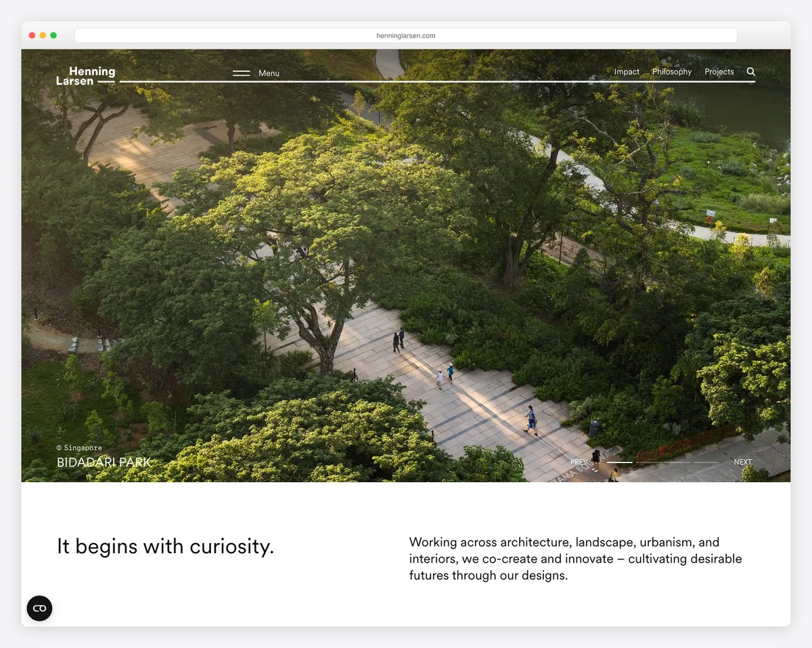Open the hamburger menu icon
The width and height of the screenshot is (812, 648).
241,73
